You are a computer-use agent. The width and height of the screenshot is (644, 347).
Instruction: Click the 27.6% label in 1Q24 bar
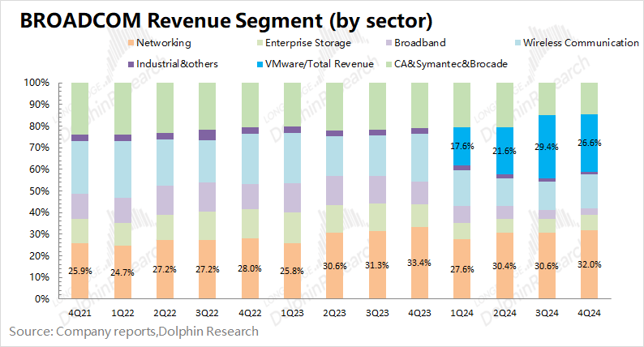coord(462,269)
